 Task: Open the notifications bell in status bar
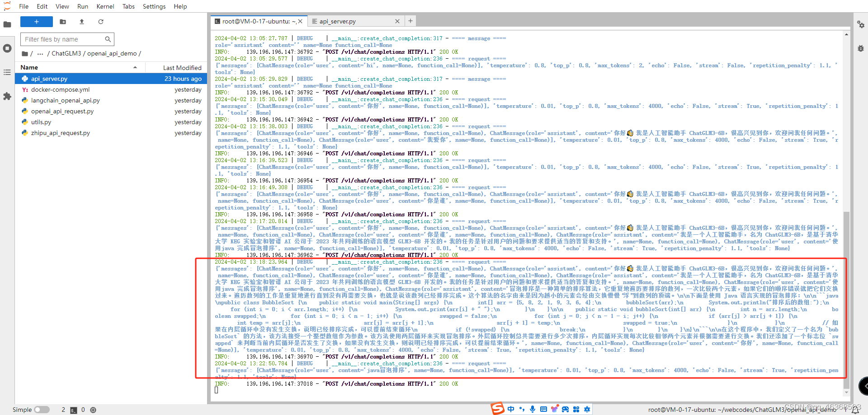(x=855, y=410)
